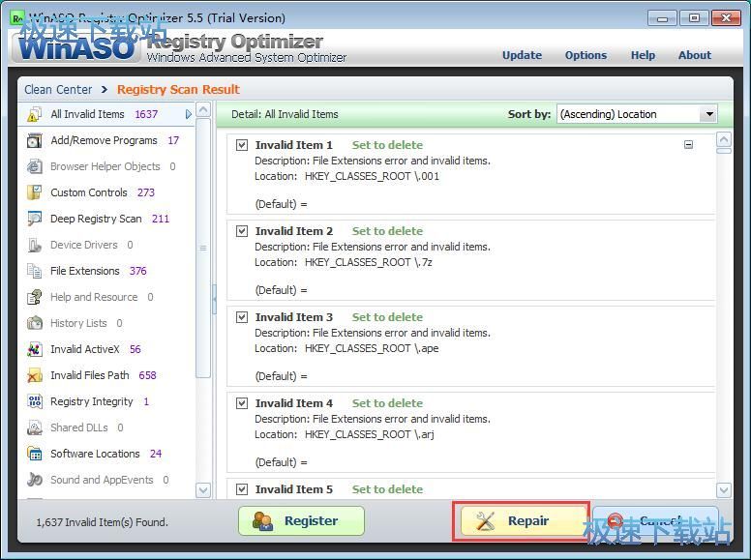Uncheck Invalid Item 3 checkbox
The height and width of the screenshot is (560, 751).
(x=242, y=317)
